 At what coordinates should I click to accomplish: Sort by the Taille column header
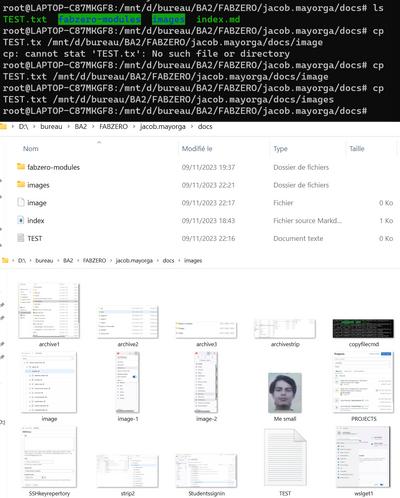(357, 149)
